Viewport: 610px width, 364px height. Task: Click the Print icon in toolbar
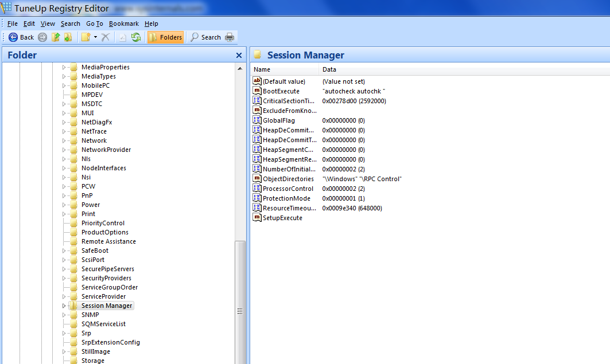click(230, 37)
